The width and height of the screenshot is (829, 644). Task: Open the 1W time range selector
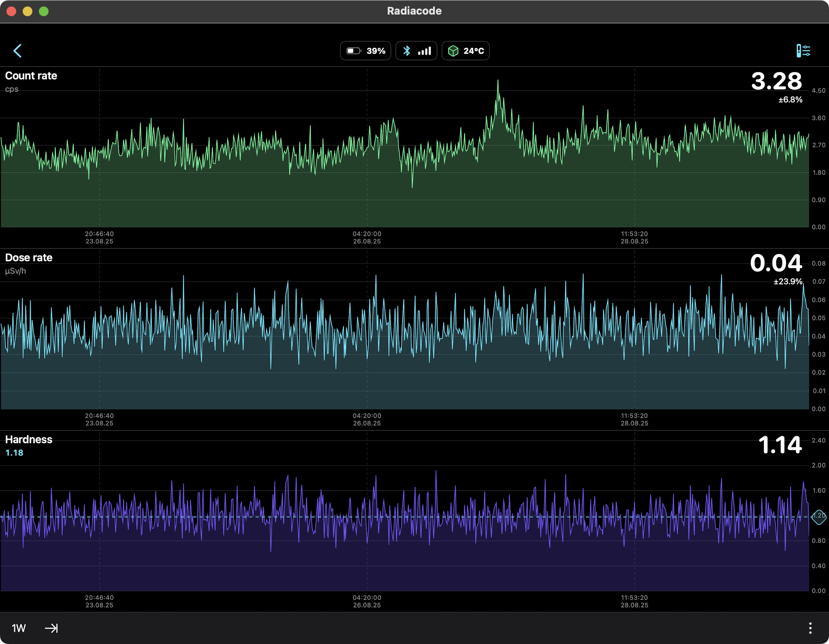pyautogui.click(x=19, y=628)
